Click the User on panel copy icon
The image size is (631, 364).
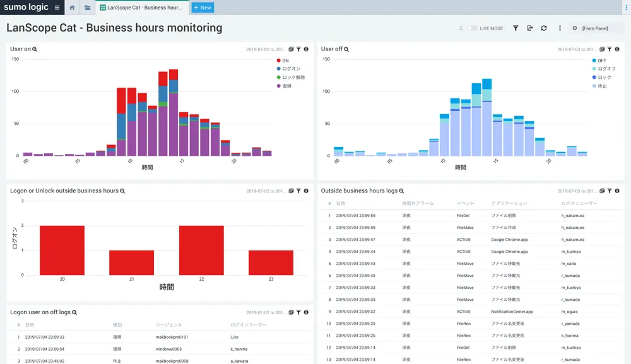(x=291, y=49)
